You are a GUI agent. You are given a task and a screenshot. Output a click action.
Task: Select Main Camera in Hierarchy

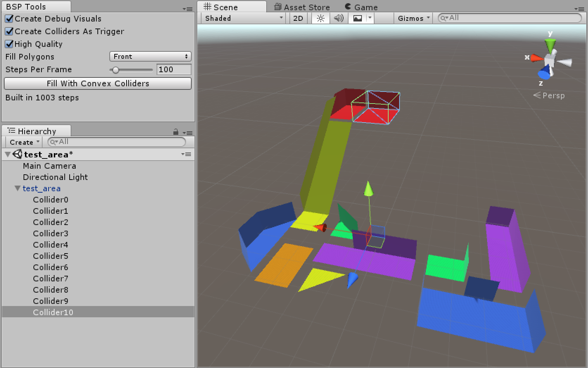tap(98, 166)
